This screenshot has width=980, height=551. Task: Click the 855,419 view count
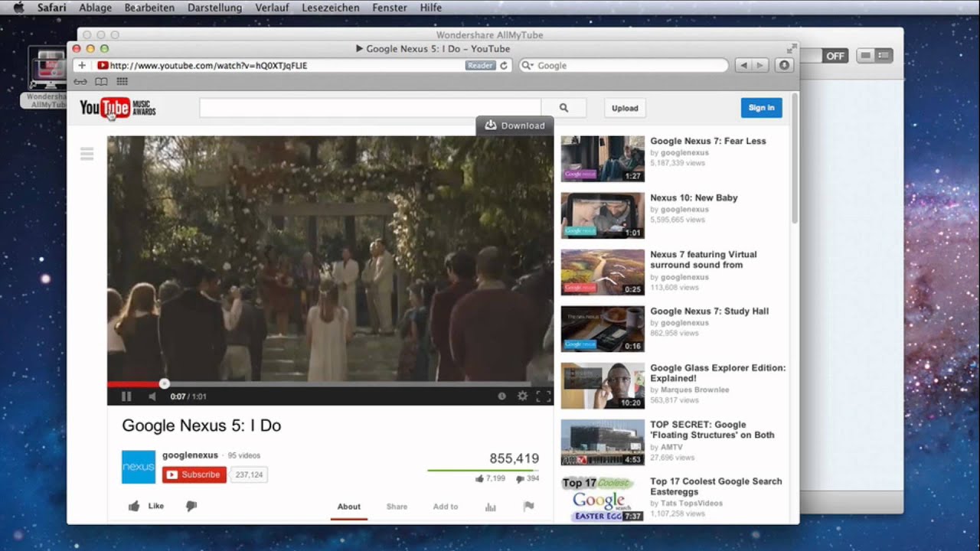coord(514,458)
